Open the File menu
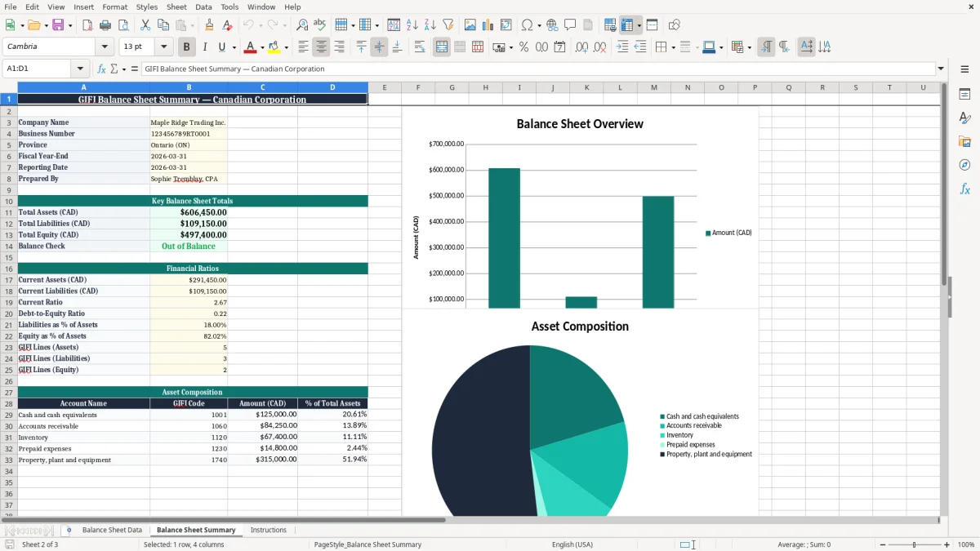The width and height of the screenshot is (980, 551). coord(10,7)
